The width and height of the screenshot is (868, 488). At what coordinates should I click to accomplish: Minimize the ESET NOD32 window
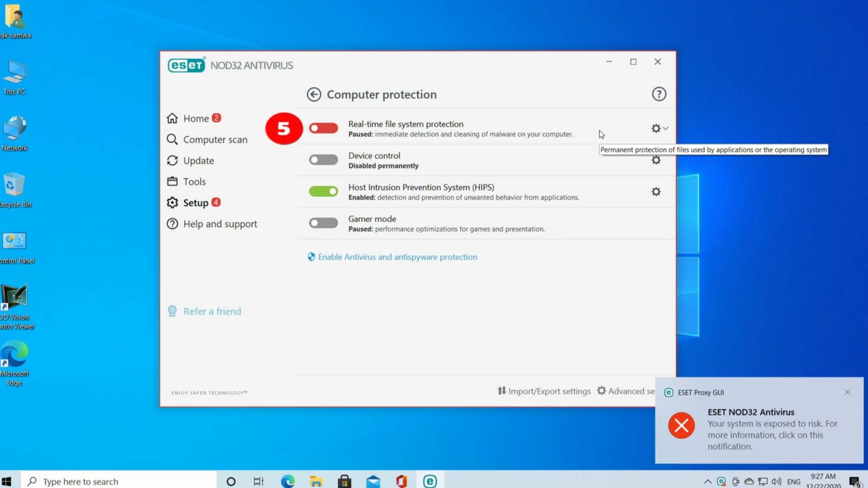point(609,62)
